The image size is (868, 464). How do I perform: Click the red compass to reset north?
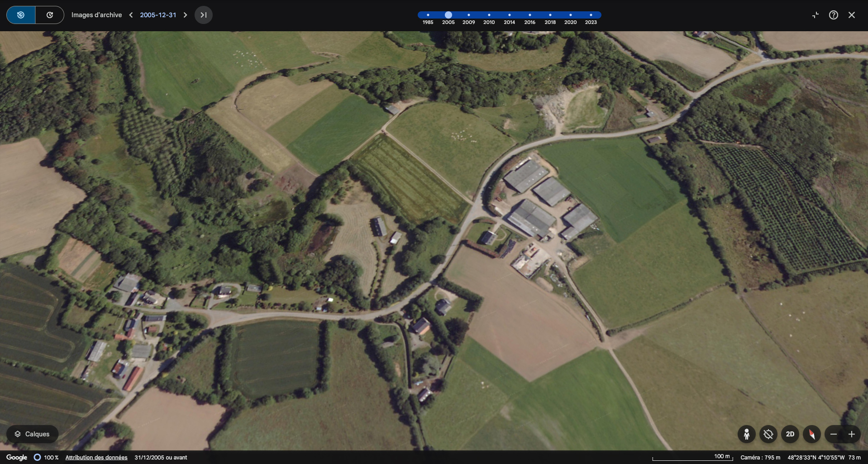point(812,434)
